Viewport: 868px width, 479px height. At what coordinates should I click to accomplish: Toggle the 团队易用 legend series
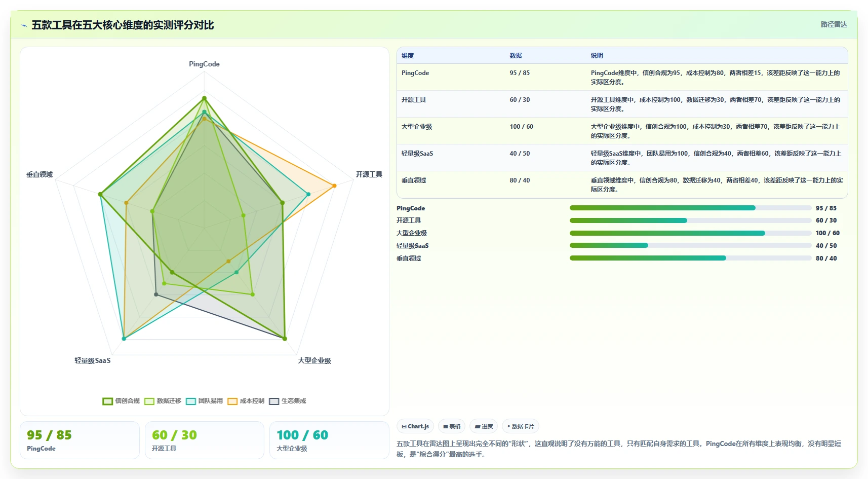pyautogui.click(x=204, y=401)
